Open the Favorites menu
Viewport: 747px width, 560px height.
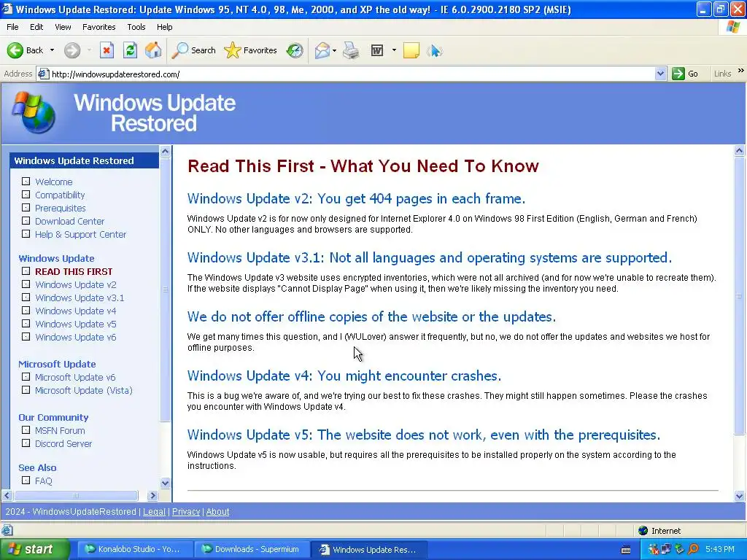pyautogui.click(x=98, y=27)
